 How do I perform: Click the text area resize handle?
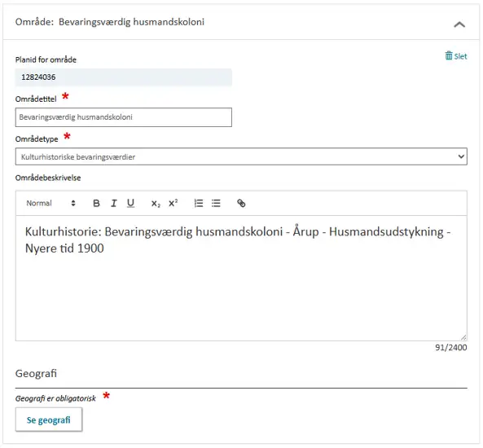pyautogui.click(x=463, y=337)
